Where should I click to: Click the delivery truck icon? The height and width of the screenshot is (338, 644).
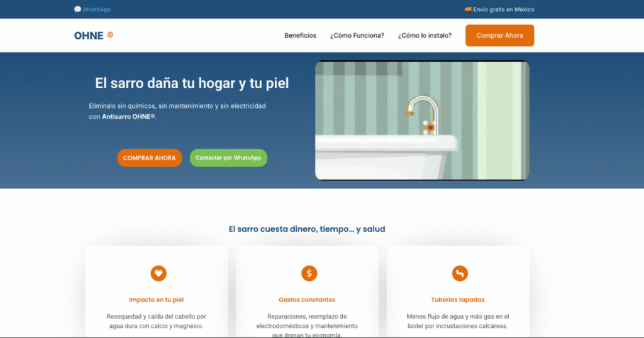coord(468,9)
